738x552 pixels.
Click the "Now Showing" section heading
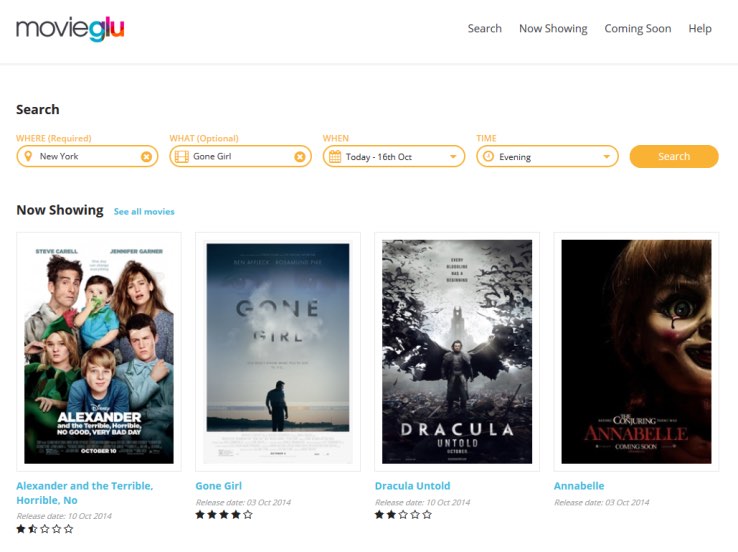click(x=60, y=210)
